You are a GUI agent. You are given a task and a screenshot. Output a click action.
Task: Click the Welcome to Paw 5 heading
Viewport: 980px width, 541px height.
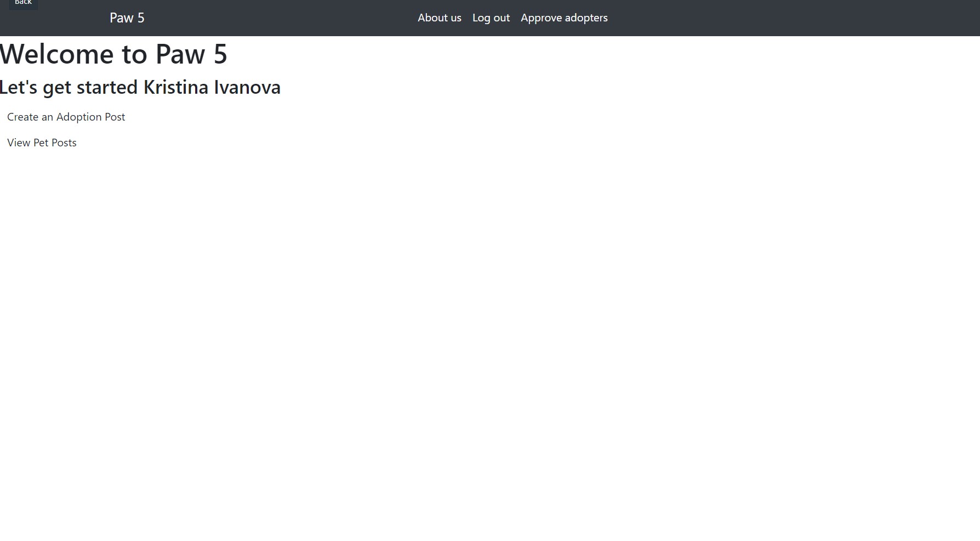pyautogui.click(x=113, y=54)
